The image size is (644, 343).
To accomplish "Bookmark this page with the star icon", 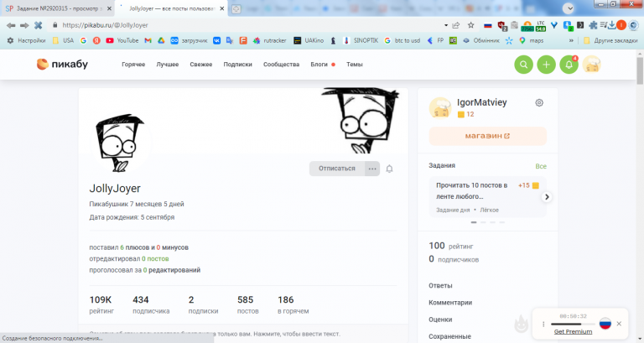I will coord(471,25).
